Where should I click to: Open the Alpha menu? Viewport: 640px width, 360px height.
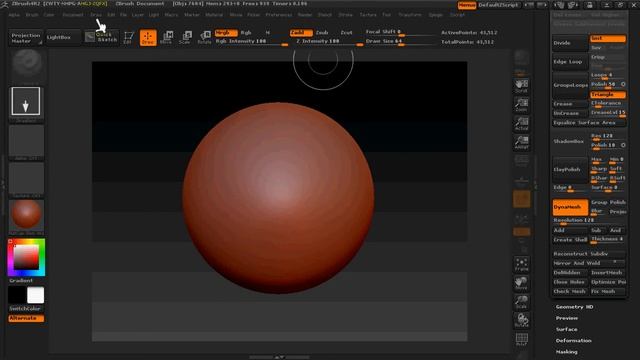pos(14,15)
